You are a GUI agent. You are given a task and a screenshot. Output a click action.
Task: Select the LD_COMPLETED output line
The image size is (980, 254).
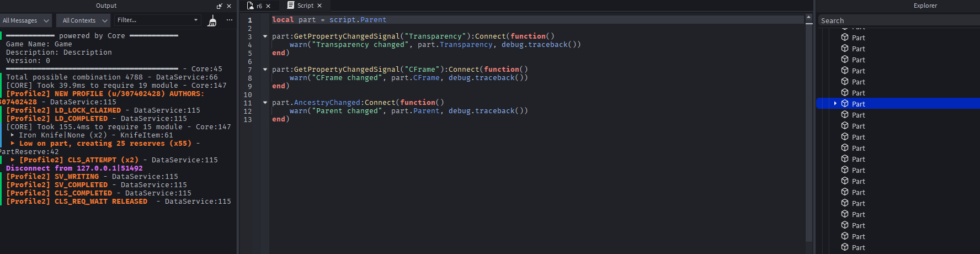(97, 119)
